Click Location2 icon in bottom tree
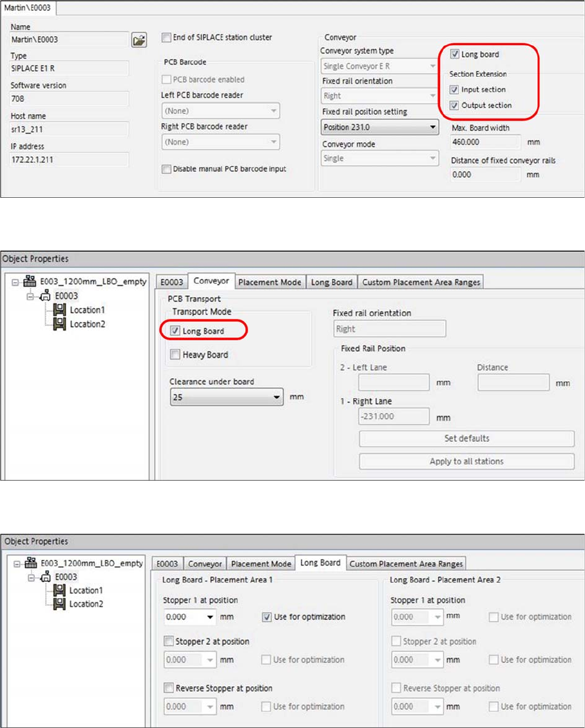This screenshot has width=585, height=728. point(59,604)
